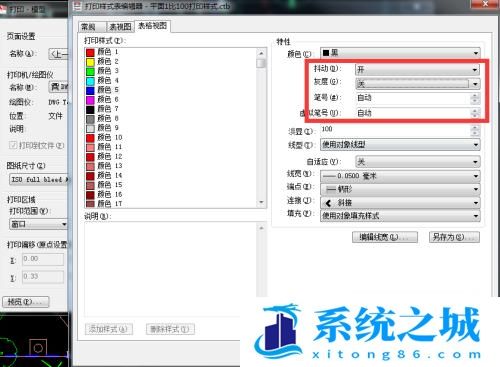Open the 端点 dropdown
This screenshot has height=367, width=500.
coord(400,189)
